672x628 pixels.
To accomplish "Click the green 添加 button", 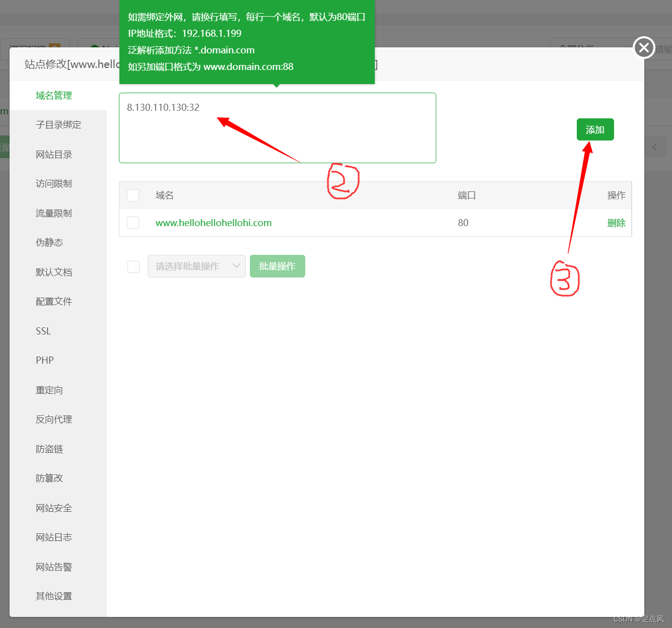I will [595, 129].
